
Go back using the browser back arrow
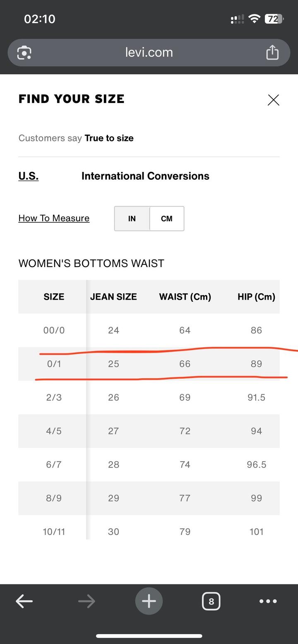click(24, 601)
